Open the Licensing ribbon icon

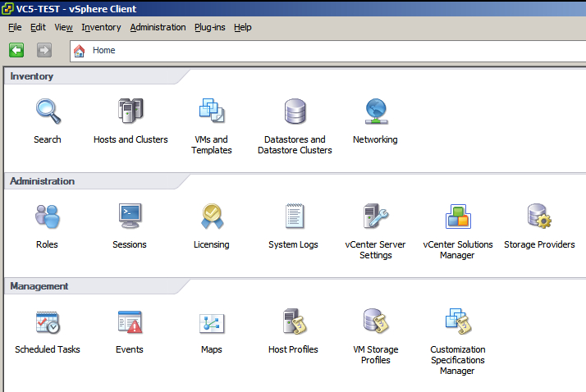[x=212, y=217]
